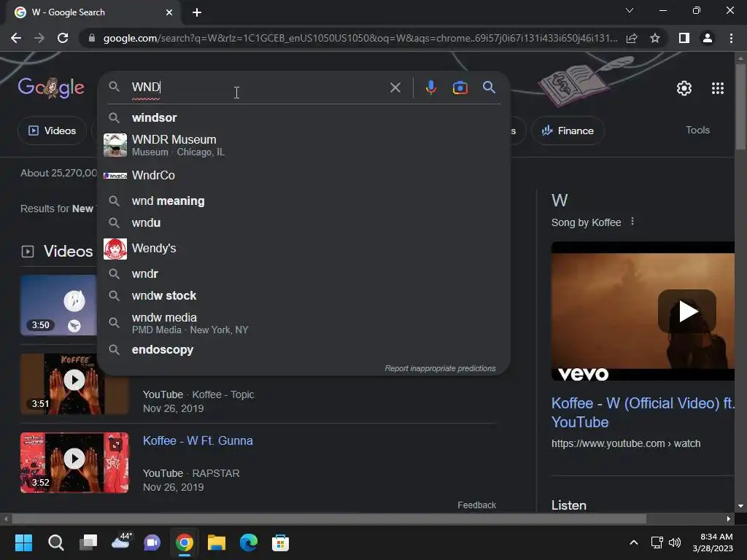Open Task View on taskbar
The height and width of the screenshot is (560, 747).
pyautogui.click(x=88, y=542)
